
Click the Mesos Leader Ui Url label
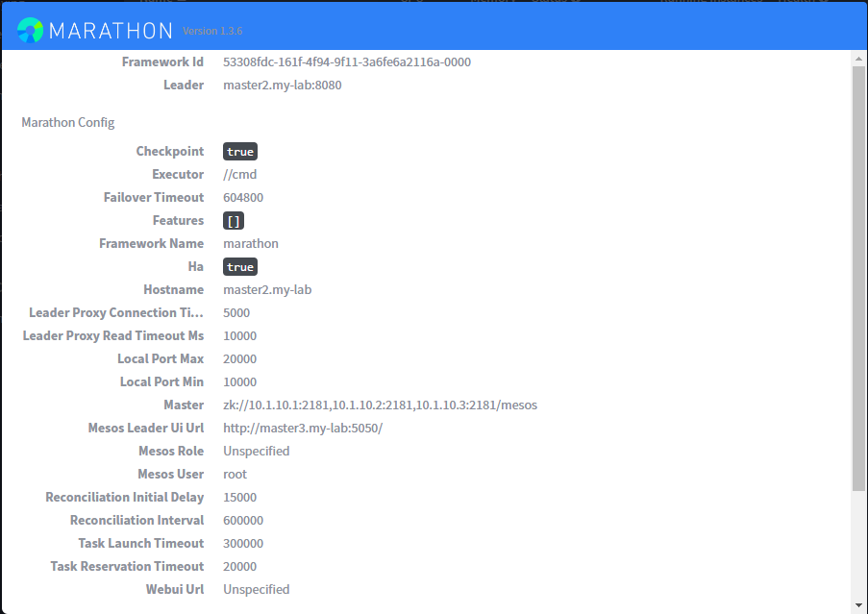tap(145, 429)
